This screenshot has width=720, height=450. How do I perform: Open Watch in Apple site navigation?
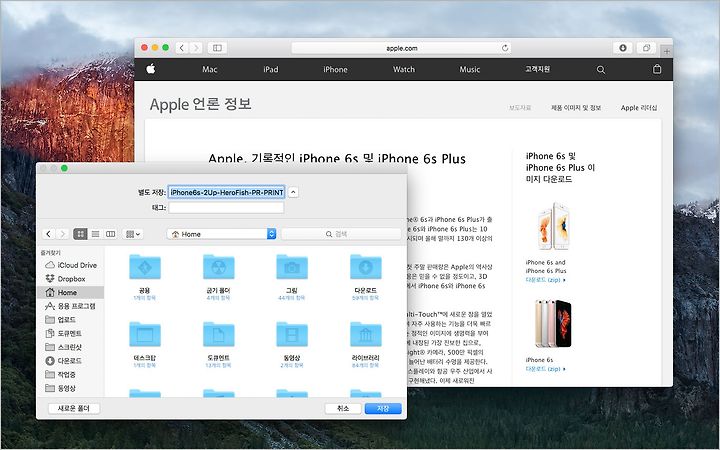404,69
